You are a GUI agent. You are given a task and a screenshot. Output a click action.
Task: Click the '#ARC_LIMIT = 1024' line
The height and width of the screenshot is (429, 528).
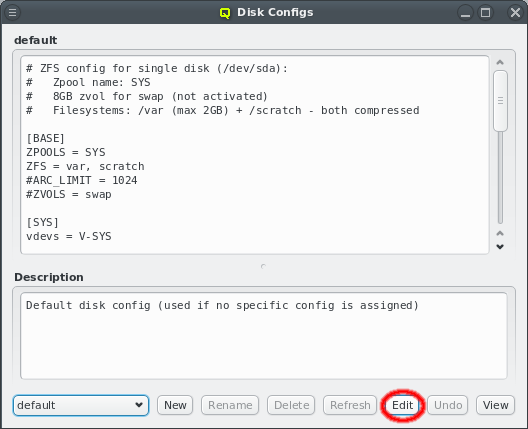tap(81, 180)
